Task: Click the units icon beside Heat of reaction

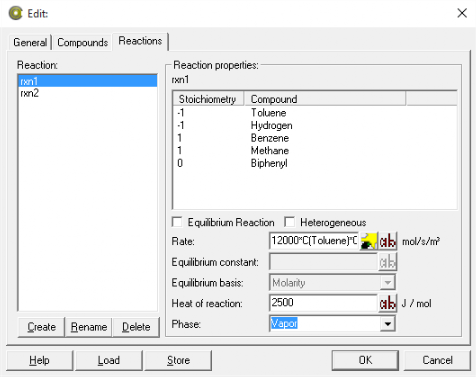Action: click(388, 303)
